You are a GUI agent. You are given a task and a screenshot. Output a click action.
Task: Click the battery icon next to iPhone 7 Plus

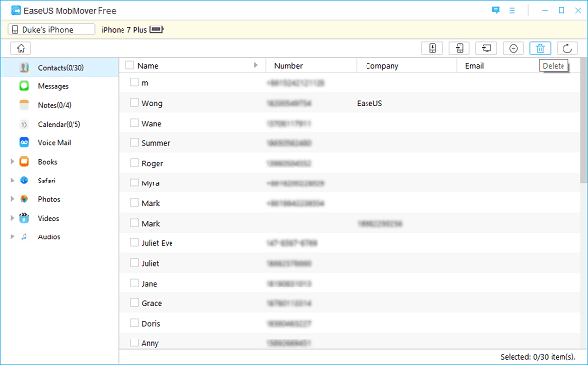[x=156, y=29]
